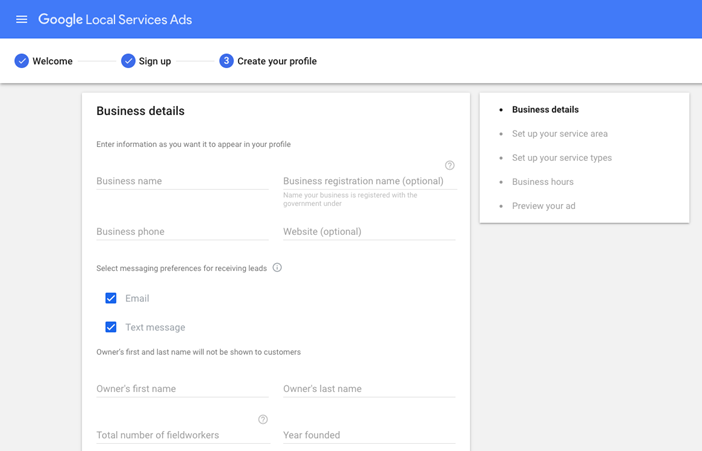Open the hamburger navigation menu

[21, 19]
